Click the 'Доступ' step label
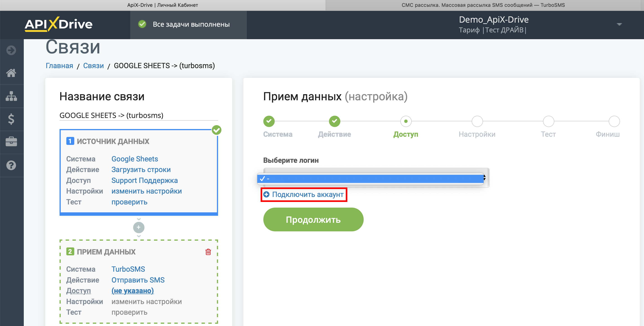The width and height of the screenshot is (644, 326). coord(406,134)
